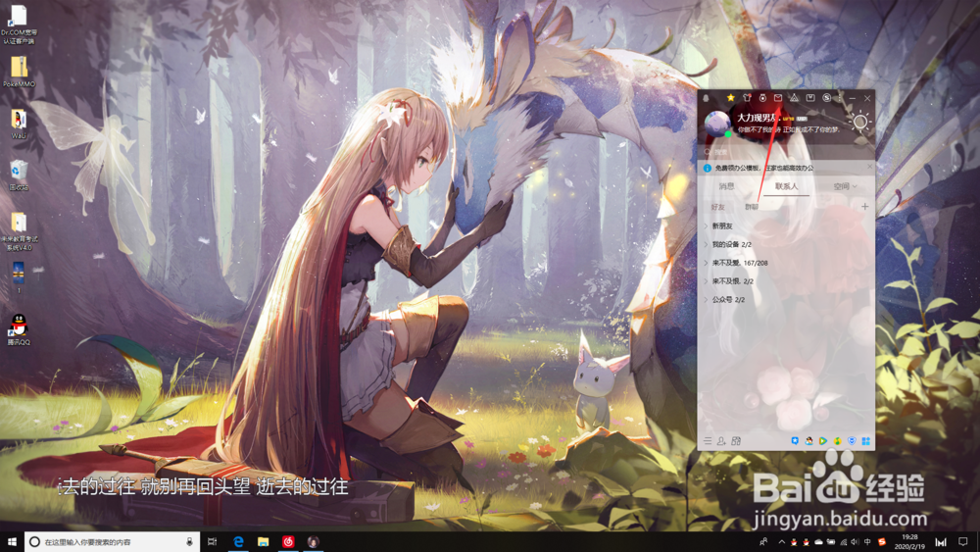Open the Windows Start menu

pos(12,541)
